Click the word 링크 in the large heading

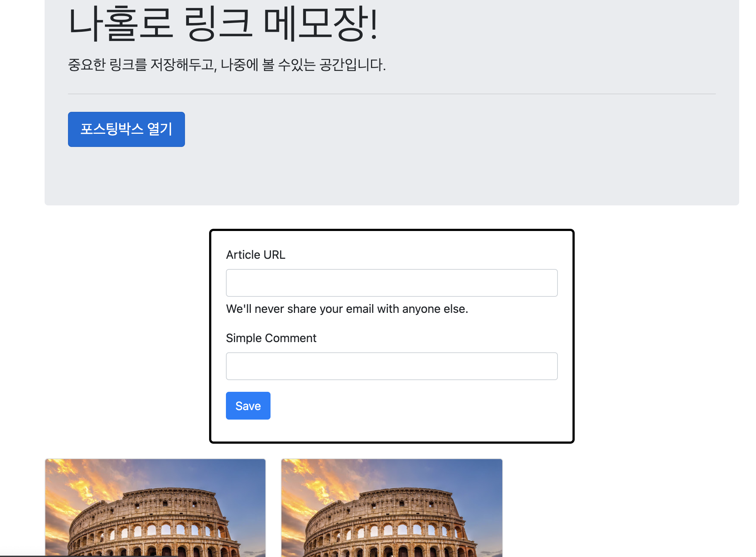[x=218, y=24]
